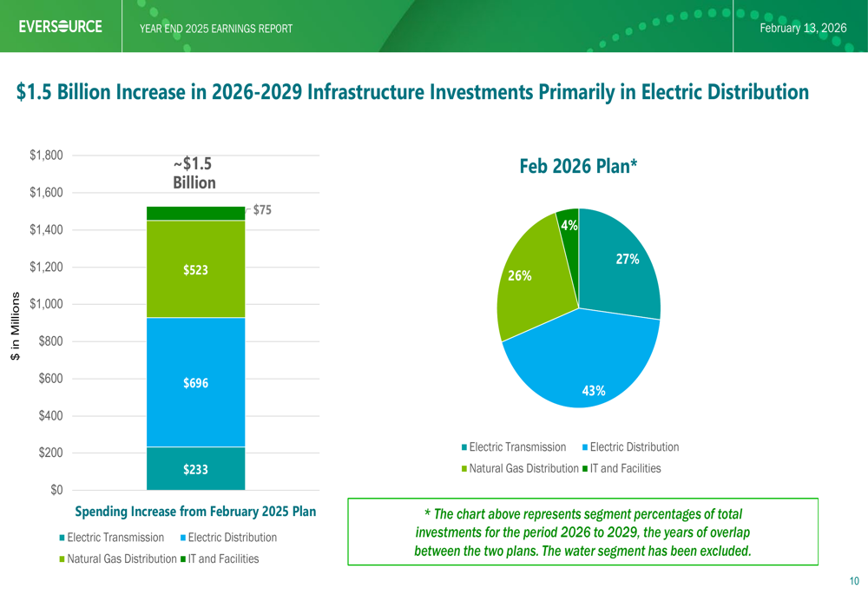This screenshot has height=595, width=868.
Task: Click the slide title about $1.5 Billion Increase
Action: pos(412,92)
